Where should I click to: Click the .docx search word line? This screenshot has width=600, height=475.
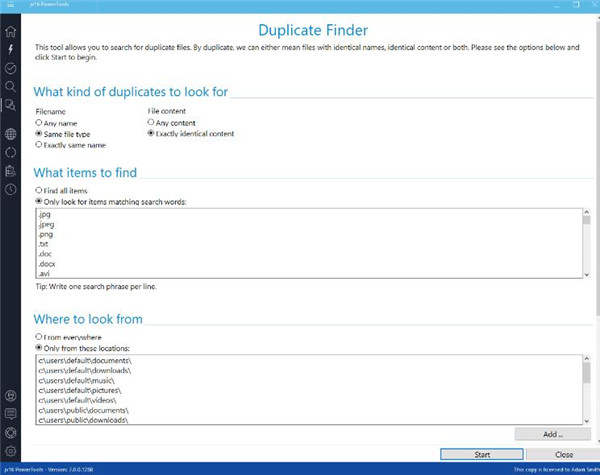(x=47, y=264)
